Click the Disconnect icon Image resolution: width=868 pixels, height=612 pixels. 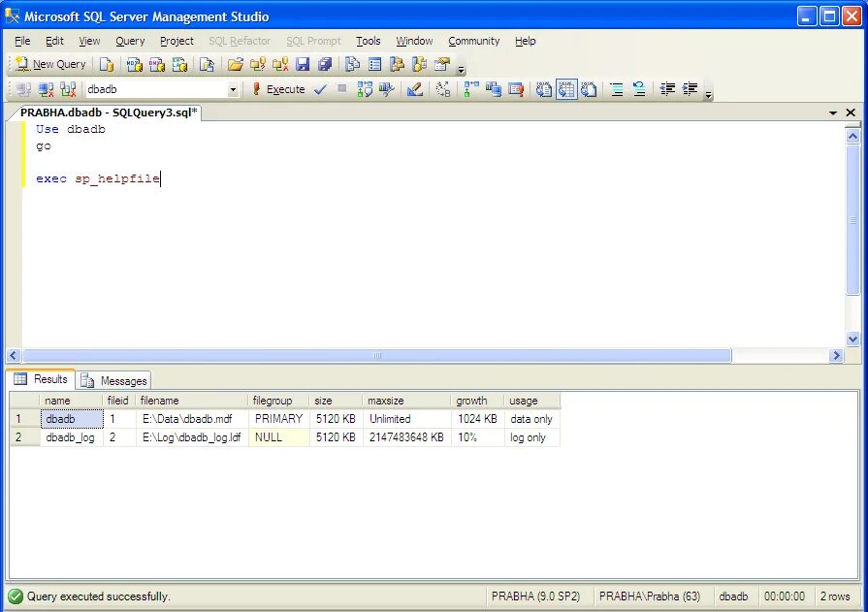tap(46, 89)
